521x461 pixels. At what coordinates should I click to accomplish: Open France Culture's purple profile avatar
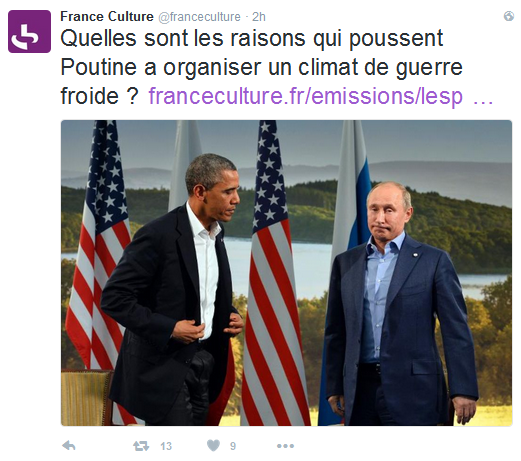pos(29,31)
